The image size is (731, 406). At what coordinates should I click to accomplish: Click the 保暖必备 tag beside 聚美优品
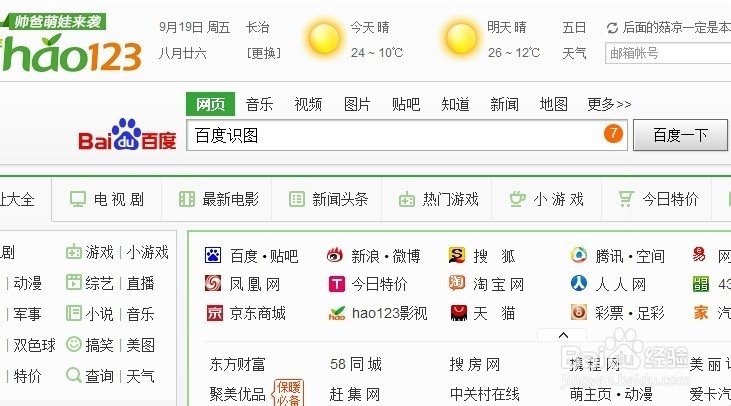tap(289, 392)
